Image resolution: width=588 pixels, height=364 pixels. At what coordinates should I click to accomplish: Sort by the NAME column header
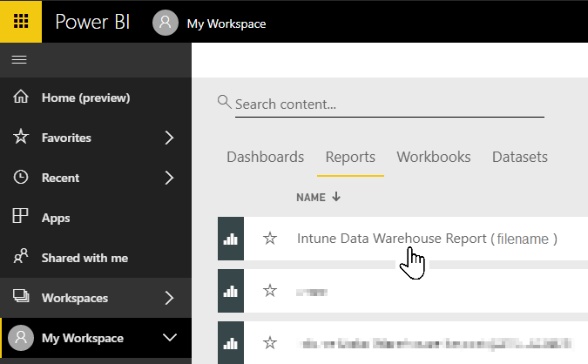311,198
